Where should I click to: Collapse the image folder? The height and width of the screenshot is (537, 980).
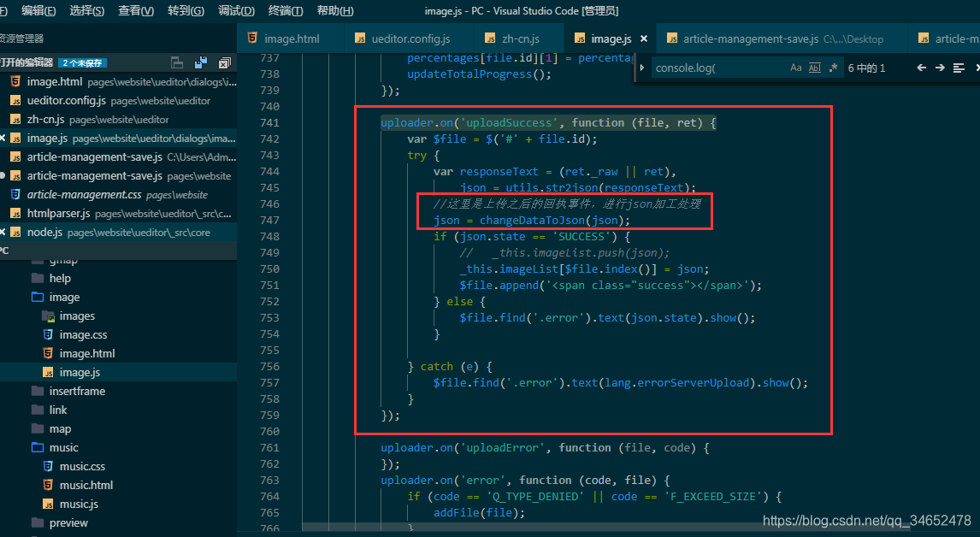(x=118, y=297)
